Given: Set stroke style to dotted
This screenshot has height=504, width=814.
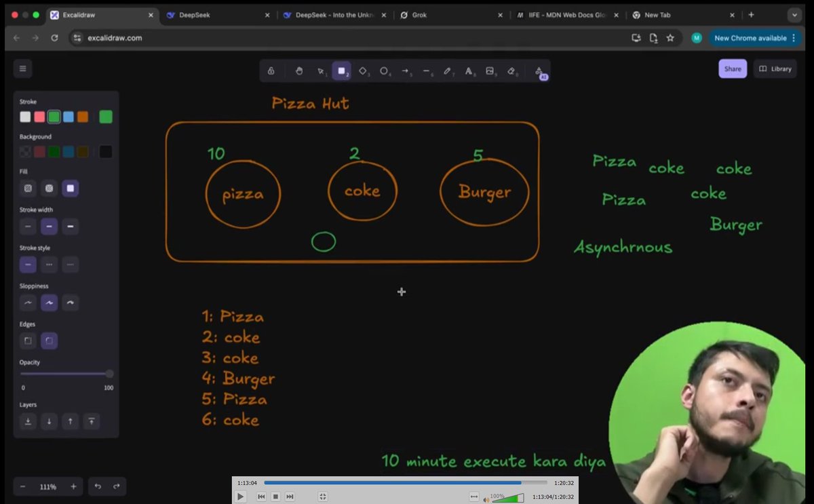Looking at the screenshot, I should [71, 264].
